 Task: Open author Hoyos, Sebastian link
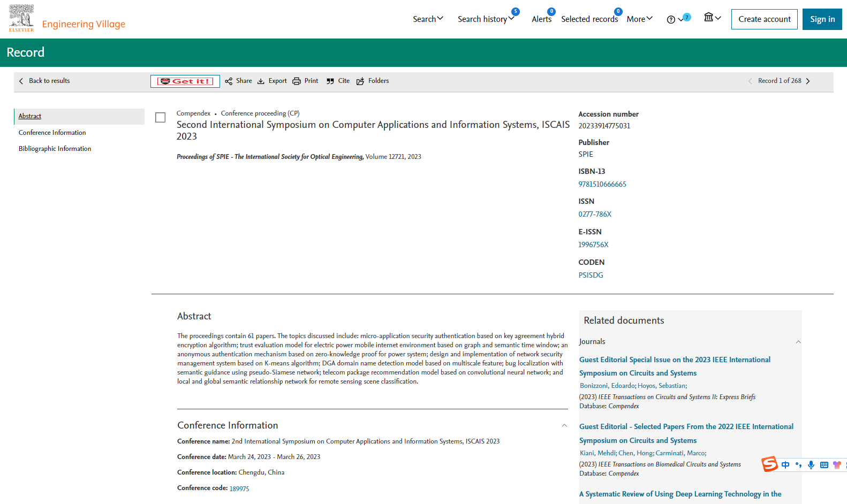click(662, 386)
